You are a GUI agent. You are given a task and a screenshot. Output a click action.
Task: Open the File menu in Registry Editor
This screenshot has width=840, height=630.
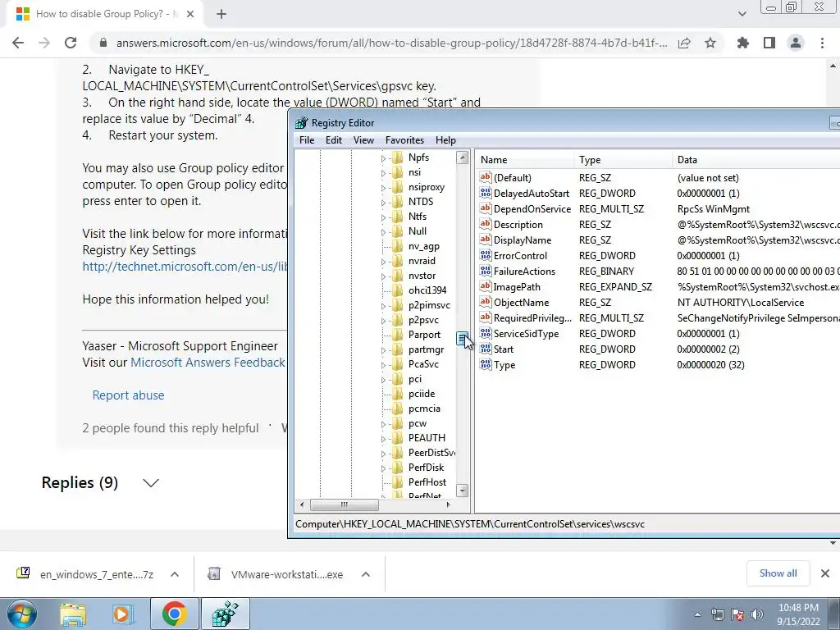[x=307, y=139]
